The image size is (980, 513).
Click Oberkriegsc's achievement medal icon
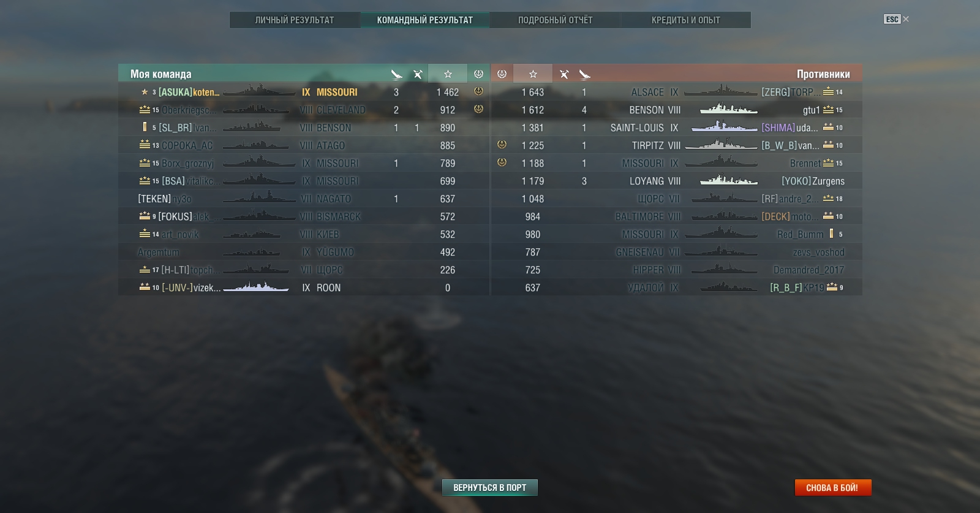tap(478, 109)
